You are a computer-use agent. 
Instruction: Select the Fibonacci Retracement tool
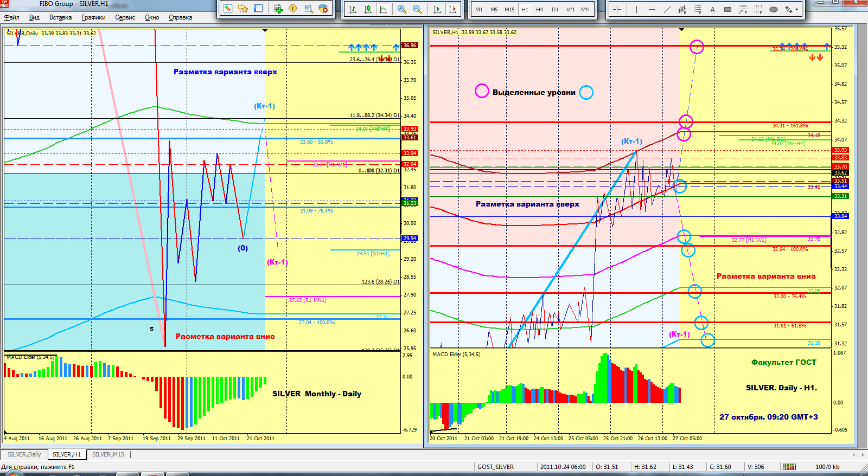[697, 9]
